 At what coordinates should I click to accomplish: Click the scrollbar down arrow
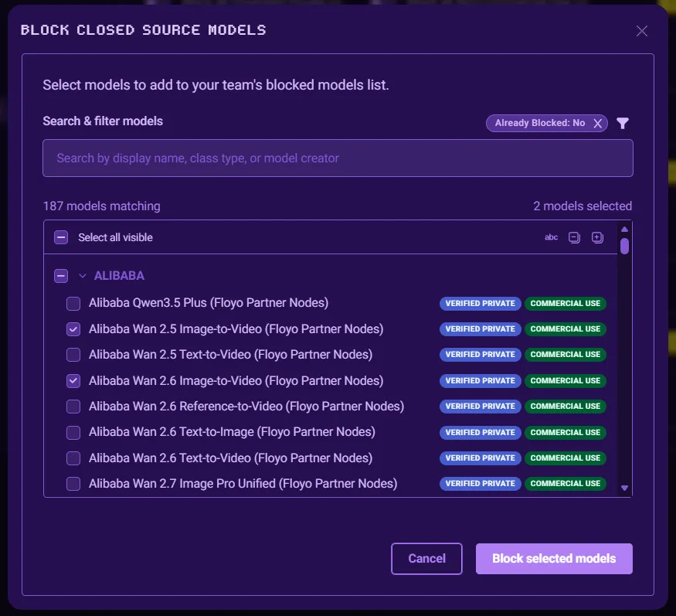(624, 488)
